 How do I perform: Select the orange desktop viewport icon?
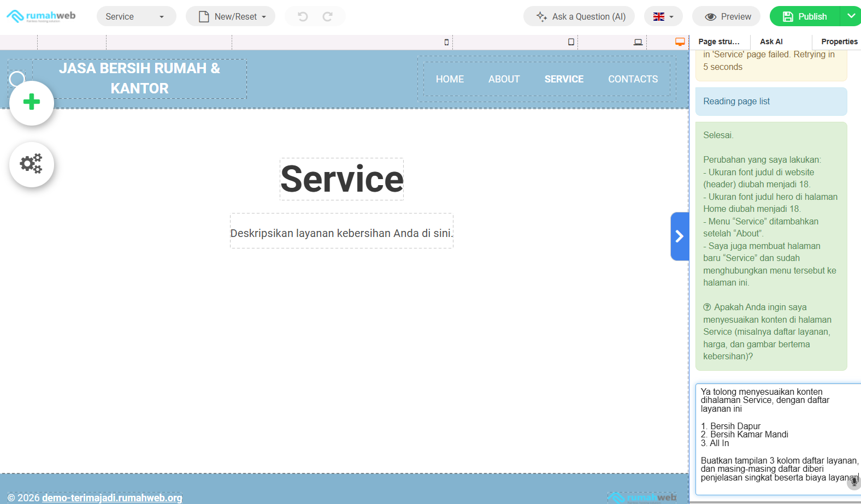pyautogui.click(x=680, y=42)
